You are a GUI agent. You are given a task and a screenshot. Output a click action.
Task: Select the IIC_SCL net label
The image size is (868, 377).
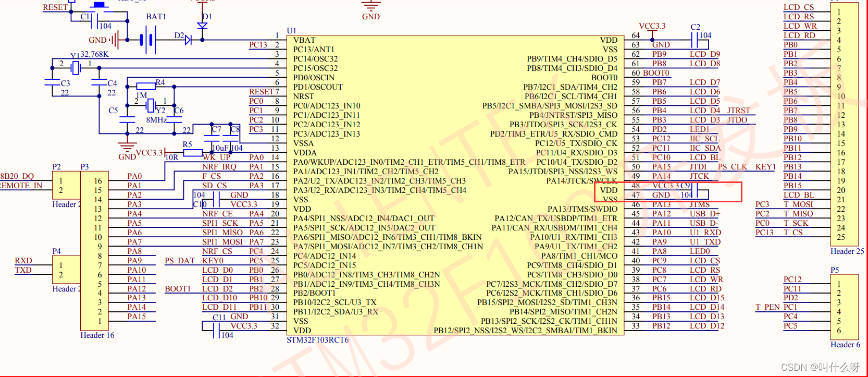704,139
